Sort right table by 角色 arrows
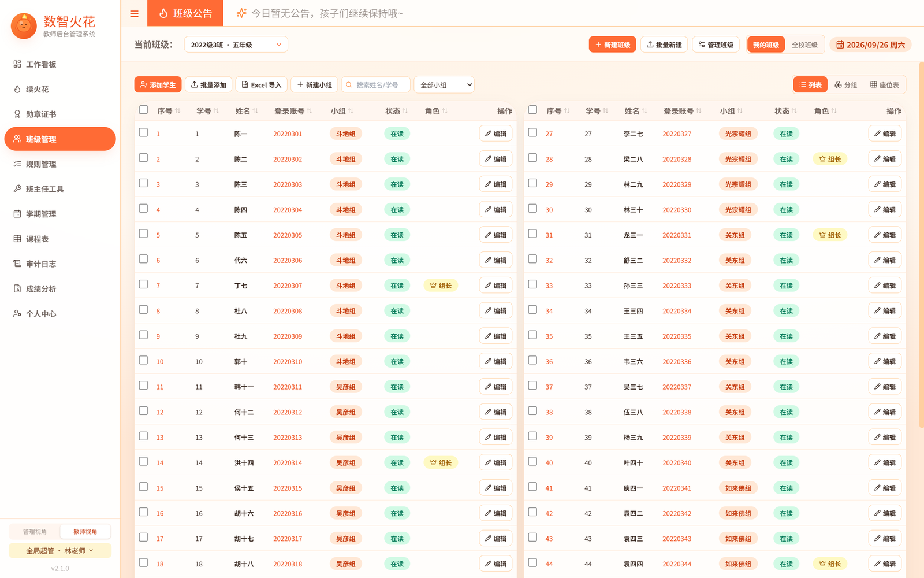Screen dimensions: 924x578 point(834,111)
